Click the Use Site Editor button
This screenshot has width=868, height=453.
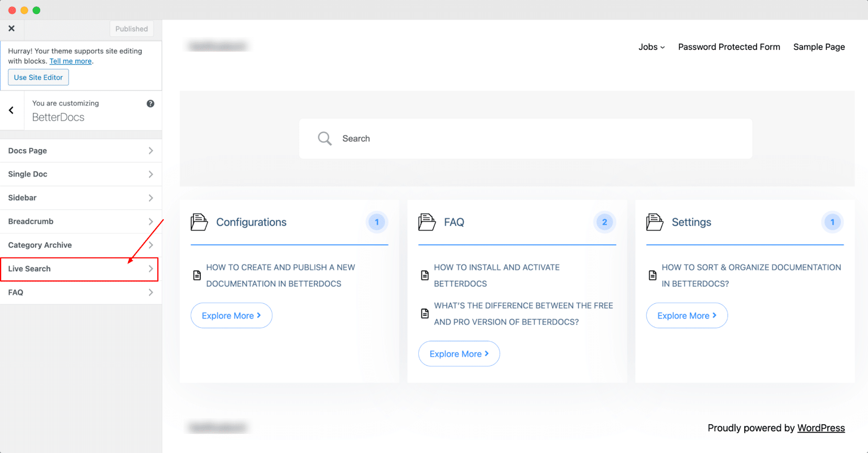(38, 77)
